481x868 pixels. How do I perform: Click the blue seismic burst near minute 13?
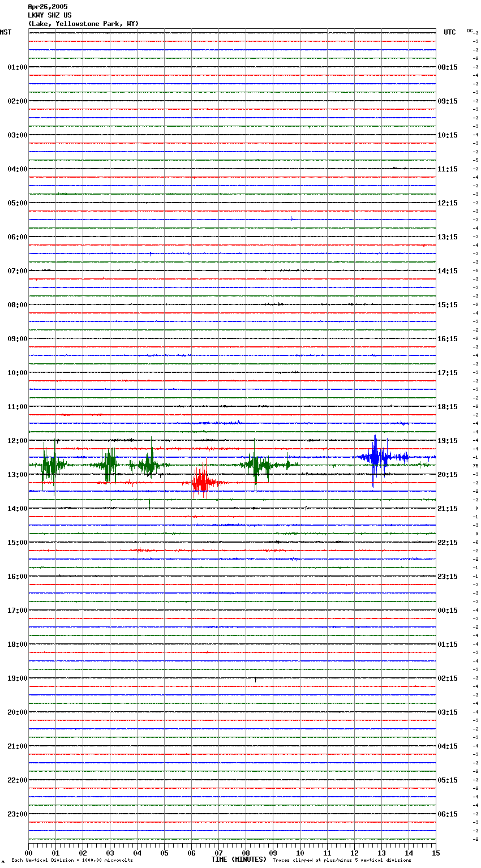[376, 456]
